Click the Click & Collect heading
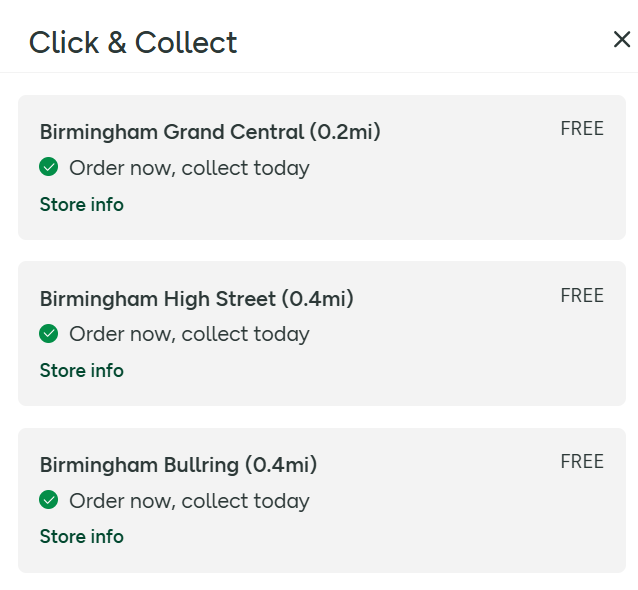The image size is (638, 590). tap(133, 42)
